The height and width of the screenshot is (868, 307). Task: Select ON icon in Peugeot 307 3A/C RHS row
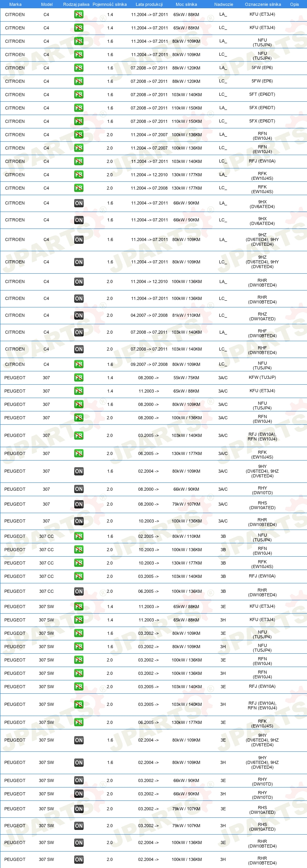point(79,504)
